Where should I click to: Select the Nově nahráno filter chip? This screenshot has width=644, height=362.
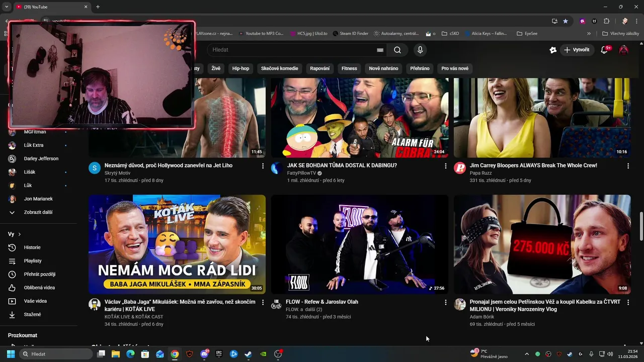click(x=383, y=68)
